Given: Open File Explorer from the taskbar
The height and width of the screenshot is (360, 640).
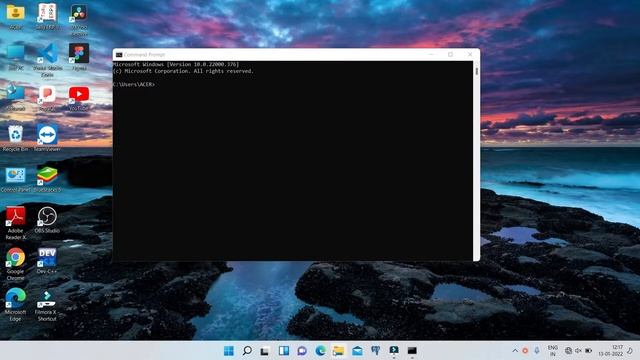Looking at the screenshot, I should click(338, 351).
